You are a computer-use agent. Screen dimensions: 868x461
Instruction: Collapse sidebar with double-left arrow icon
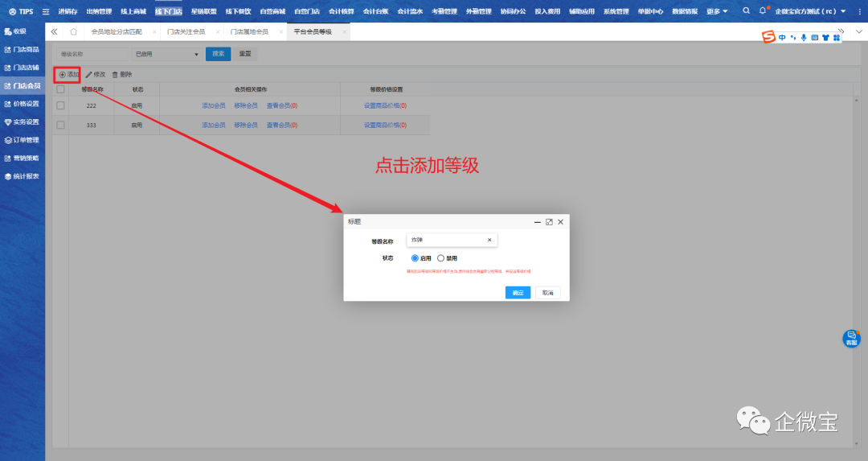pos(55,31)
